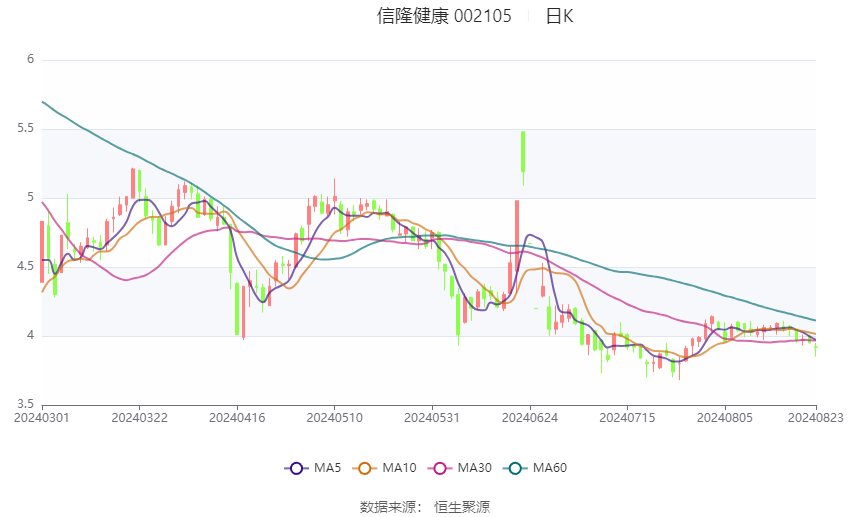Click the y-axis value 3.5

click(x=25, y=404)
